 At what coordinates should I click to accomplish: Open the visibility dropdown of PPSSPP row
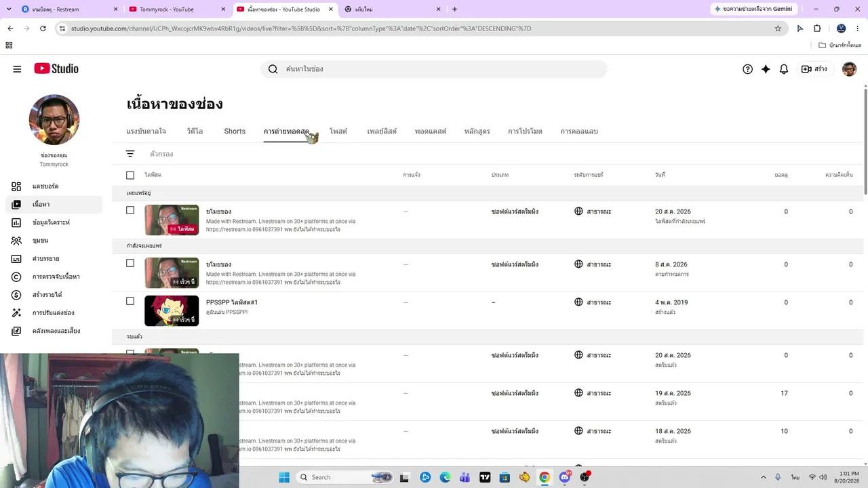coord(593,302)
